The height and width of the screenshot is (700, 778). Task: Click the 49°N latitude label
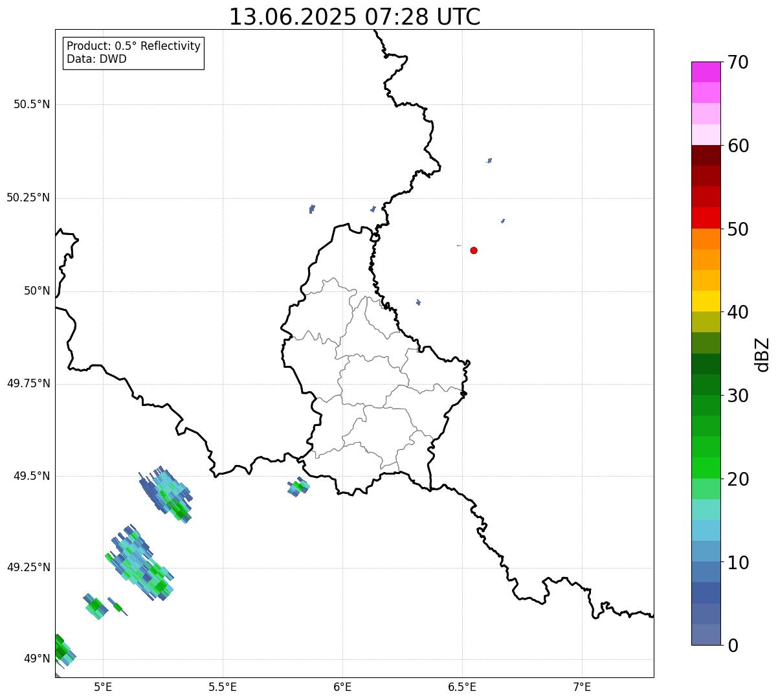(37, 659)
